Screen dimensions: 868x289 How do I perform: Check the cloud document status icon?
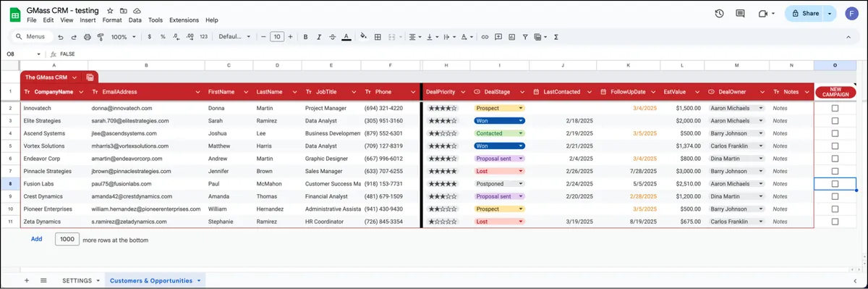tap(137, 11)
